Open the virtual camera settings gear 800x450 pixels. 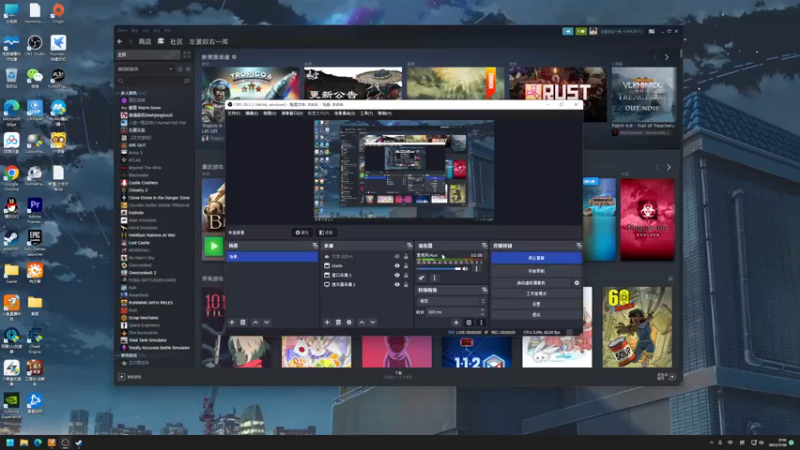point(577,283)
